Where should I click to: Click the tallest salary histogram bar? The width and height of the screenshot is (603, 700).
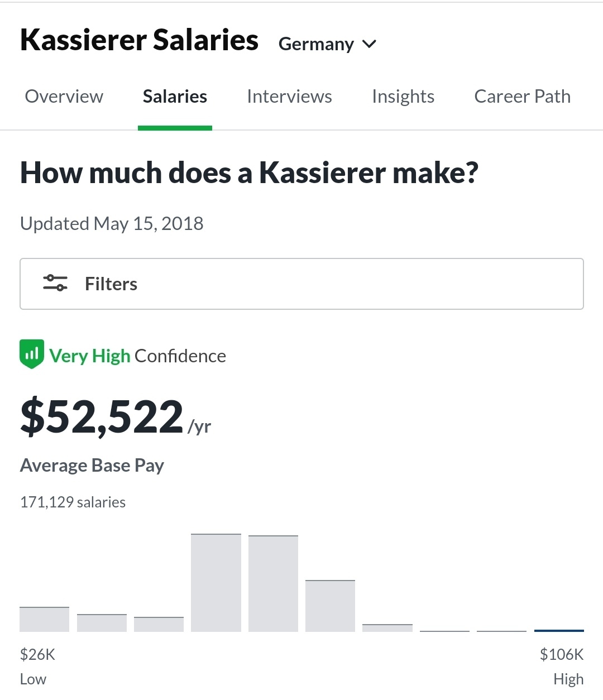(216, 583)
